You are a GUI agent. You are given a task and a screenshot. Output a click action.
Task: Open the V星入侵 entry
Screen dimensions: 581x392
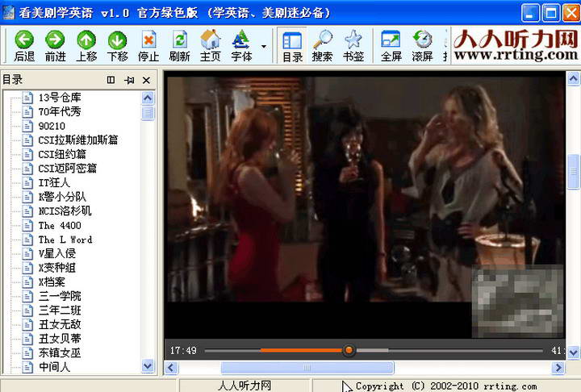[x=57, y=253]
